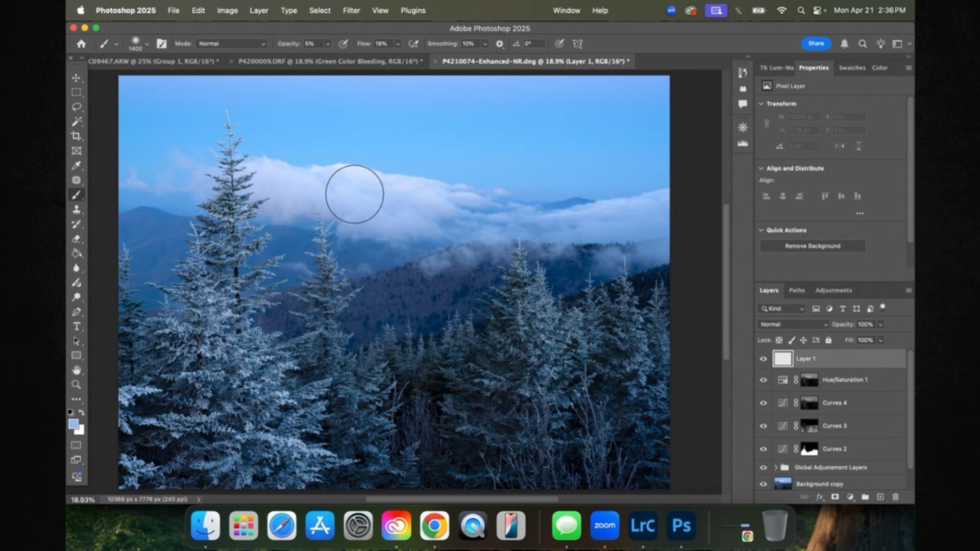Enable Lock Transparent Pixels in Layers panel
The image size is (980, 551).
click(x=779, y=340)
